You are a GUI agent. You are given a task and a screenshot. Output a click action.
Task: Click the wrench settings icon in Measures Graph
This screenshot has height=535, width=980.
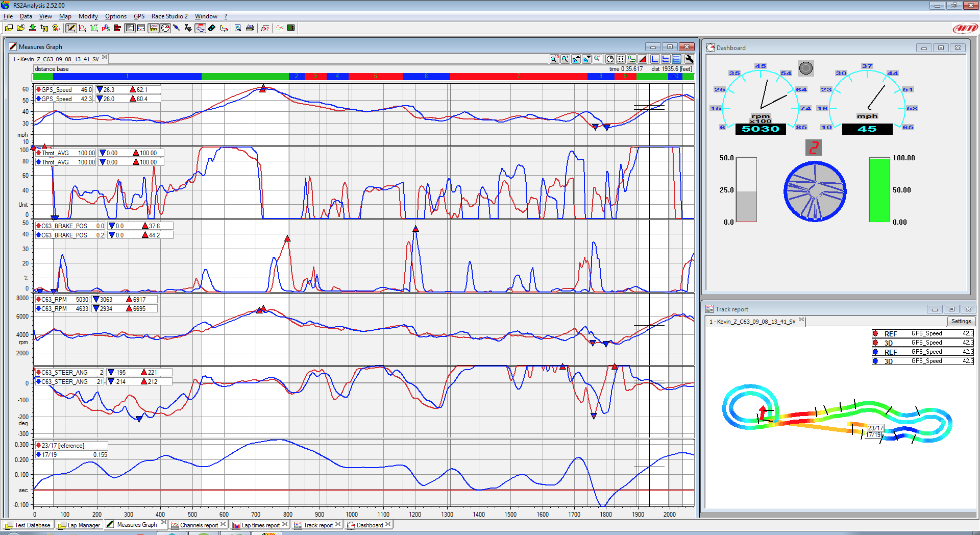click(x=689, y=59)
